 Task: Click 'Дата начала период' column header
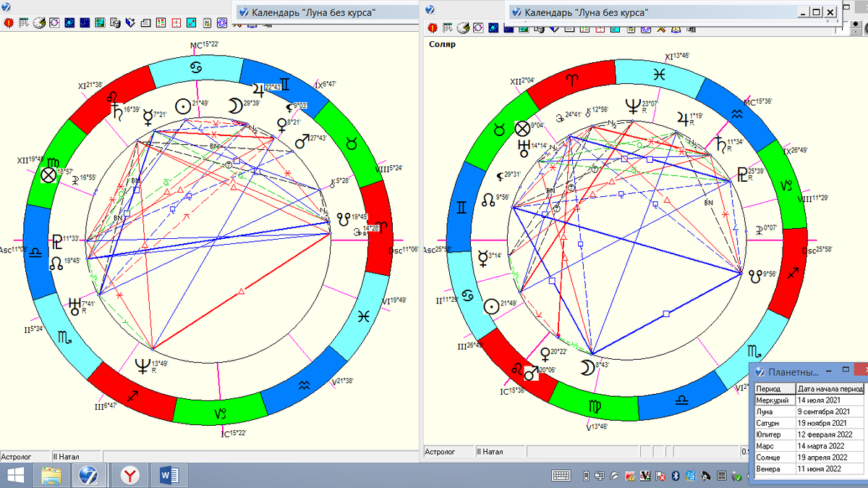click(830, 389)
